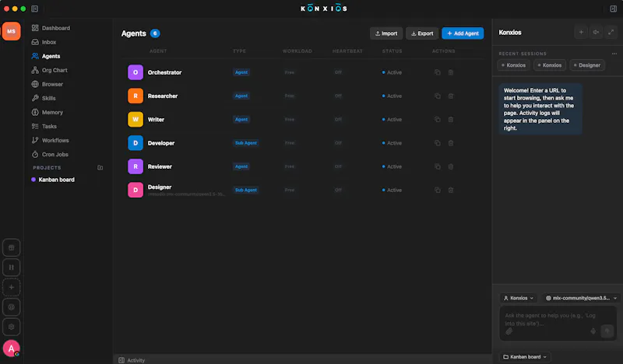
Task: Expand the Activity panel
Action: pyautogui.click(x=132, y=360)
